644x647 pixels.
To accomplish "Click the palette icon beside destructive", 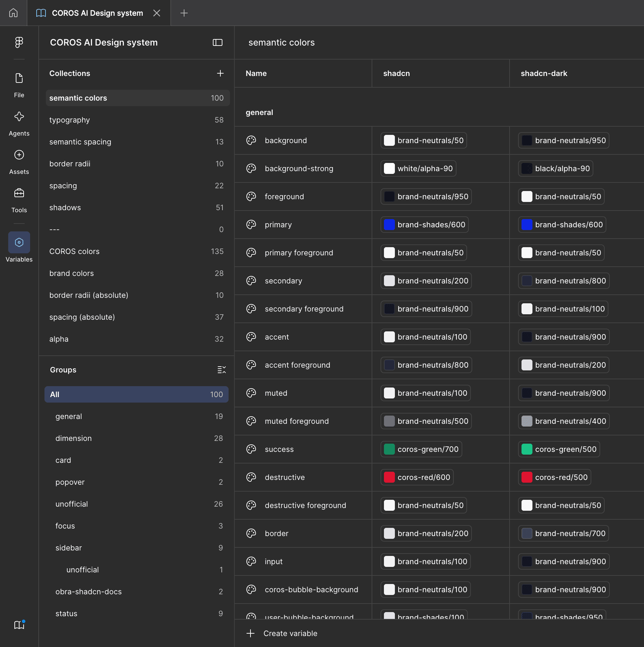I will point(251,477).
